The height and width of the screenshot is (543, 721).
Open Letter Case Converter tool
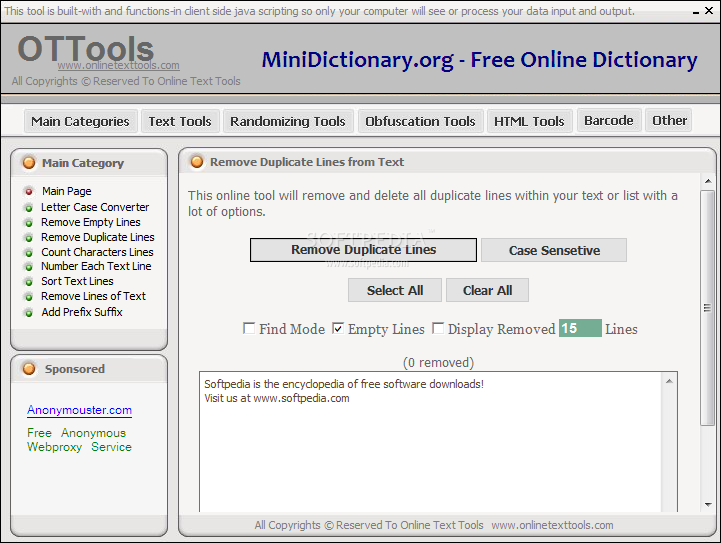pos(95,207)
